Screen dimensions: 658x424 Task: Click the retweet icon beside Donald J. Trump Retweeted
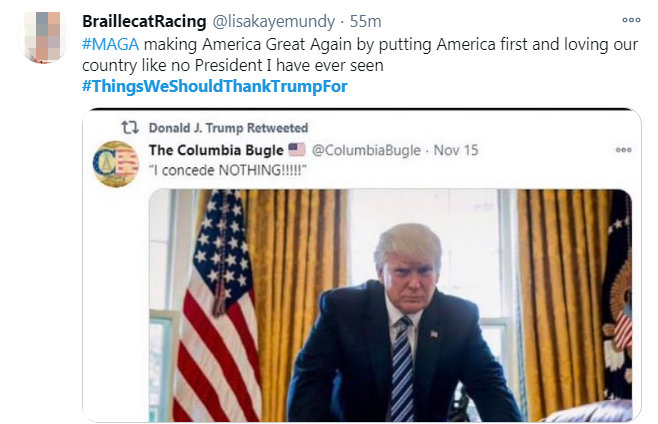click(x=129, y=128)
